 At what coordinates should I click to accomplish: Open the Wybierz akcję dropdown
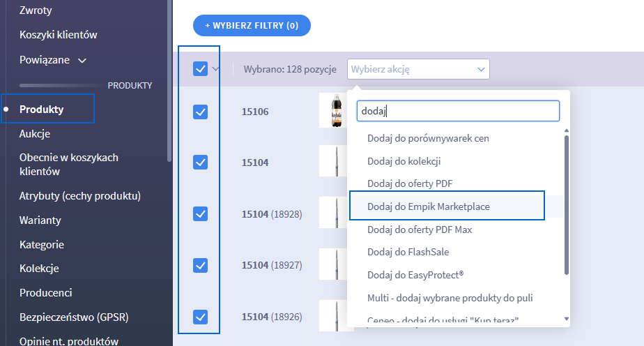click(x=418, y=69)
